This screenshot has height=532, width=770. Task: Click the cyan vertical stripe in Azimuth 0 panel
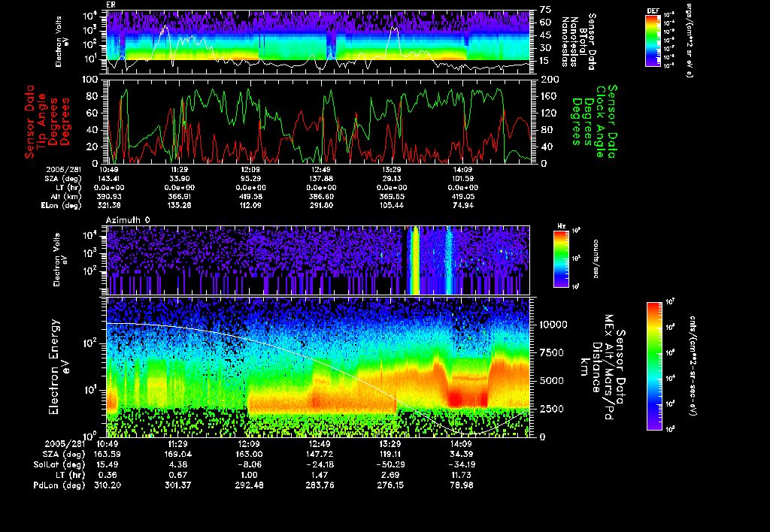tap(448, 260)
